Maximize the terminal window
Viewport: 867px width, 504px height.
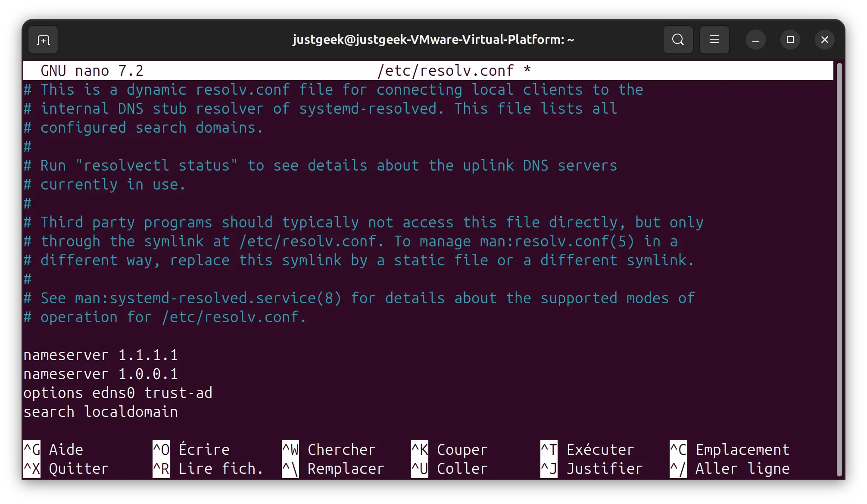[x=790, y=40]
